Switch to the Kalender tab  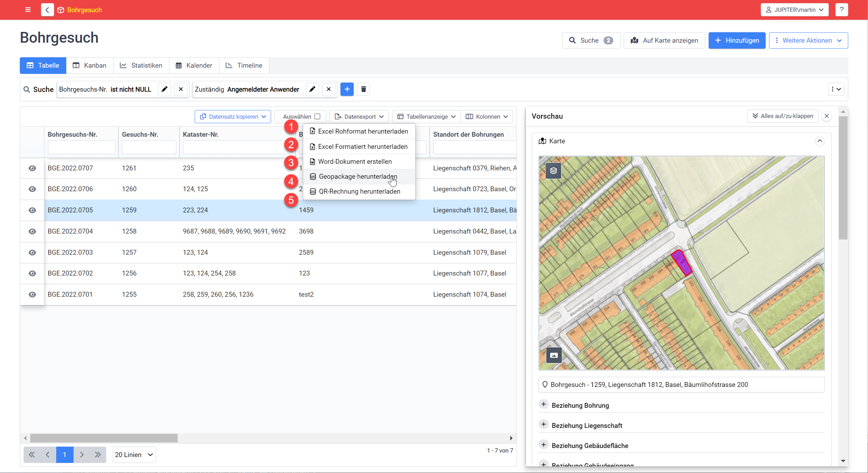click(x=194, y=66)
